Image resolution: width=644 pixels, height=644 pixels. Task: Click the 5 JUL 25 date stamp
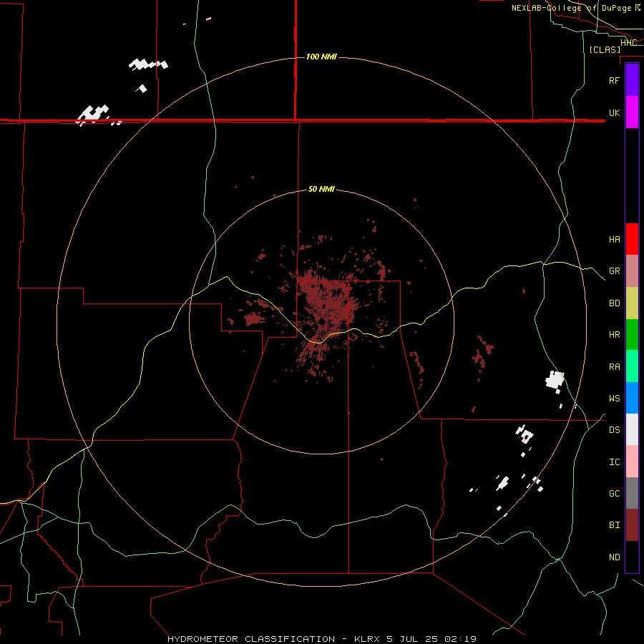pyautogui.click(x=413, y=639)
